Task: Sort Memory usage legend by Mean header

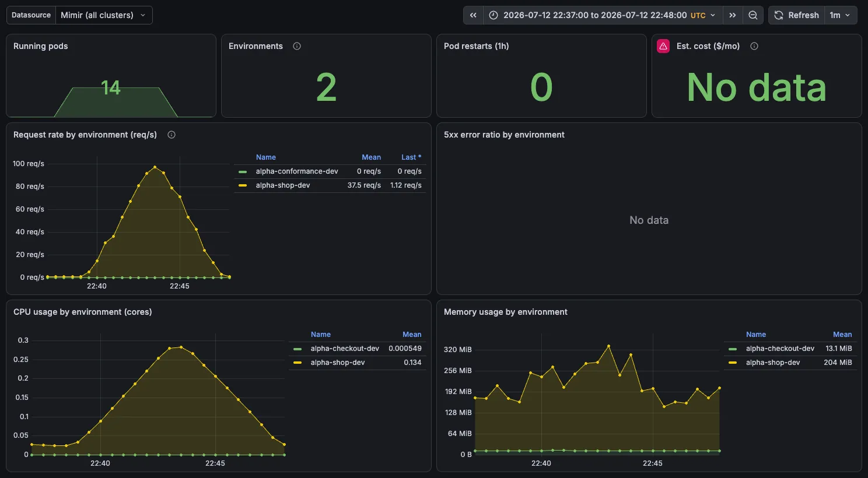Action: pyautogui.click(x=842, y=335)
